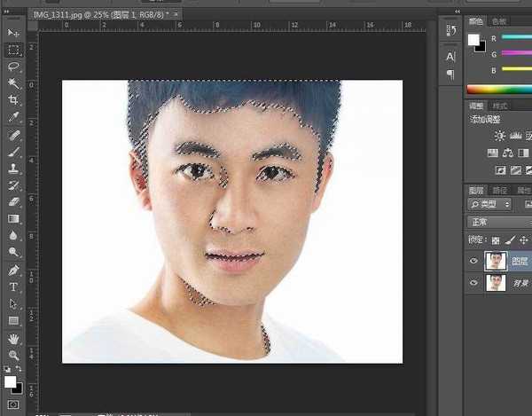Viewport: 532px width, 416px height.
Task: Add Posterize adjustment icon
Action: pos(516,170)
